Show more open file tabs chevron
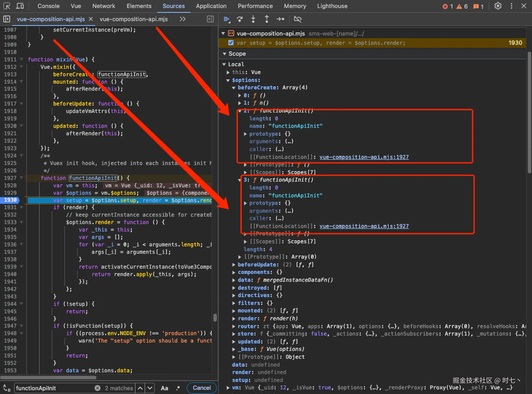Screen dimensions: 532x394 (x=182, y=19)
